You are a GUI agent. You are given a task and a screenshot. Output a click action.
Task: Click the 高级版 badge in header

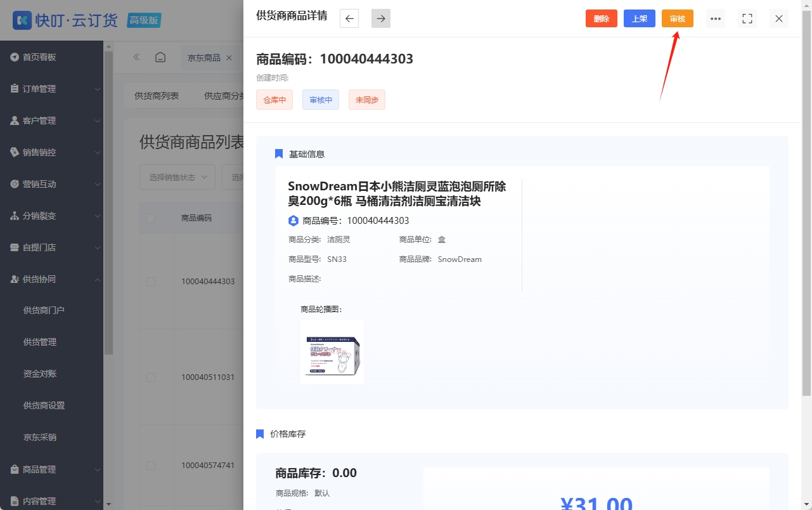click(x=144, y=20)
